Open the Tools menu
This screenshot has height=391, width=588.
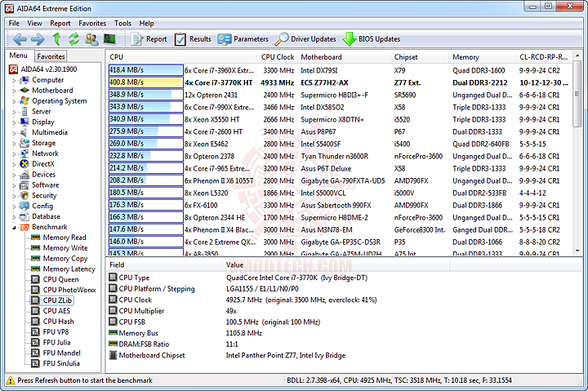point(122,23)
